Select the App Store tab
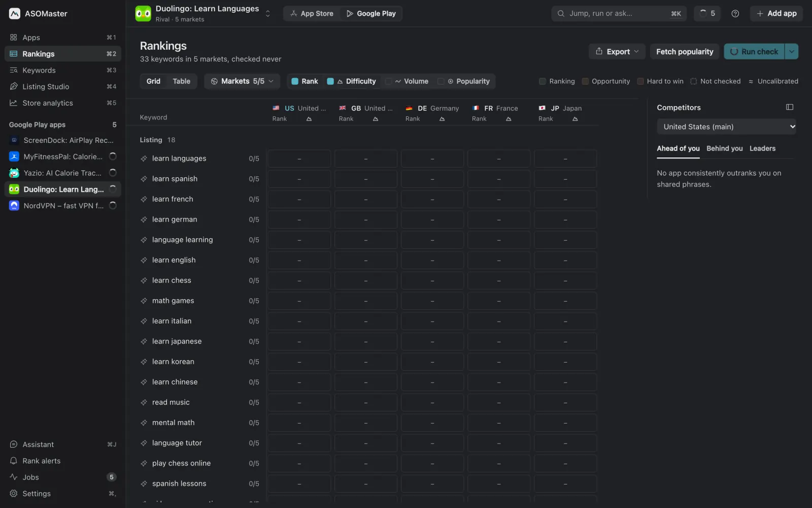This screenshot has width=812, height=508. click(x=312, y=14)
